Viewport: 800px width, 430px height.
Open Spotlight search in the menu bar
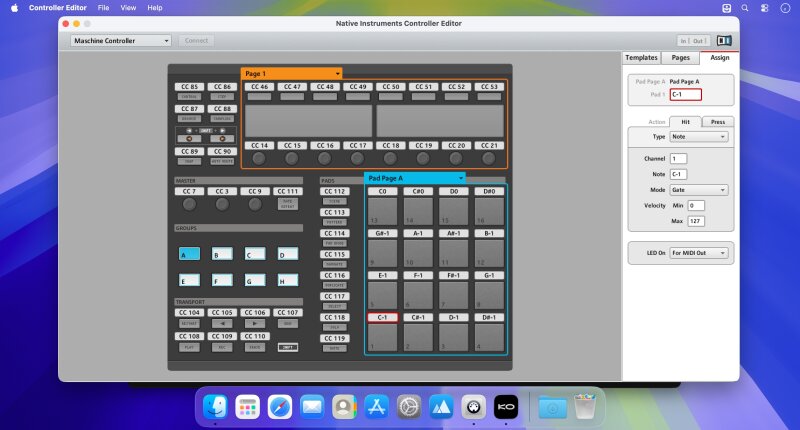(745, 8)
